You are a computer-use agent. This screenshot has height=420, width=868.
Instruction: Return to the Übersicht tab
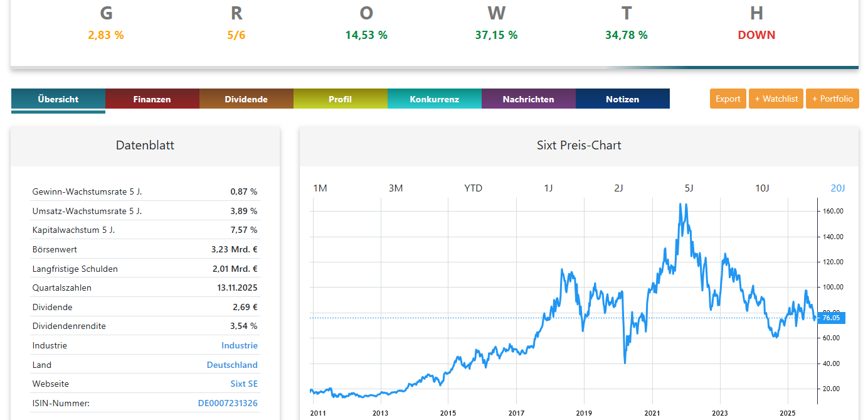[x=58, y=99]
